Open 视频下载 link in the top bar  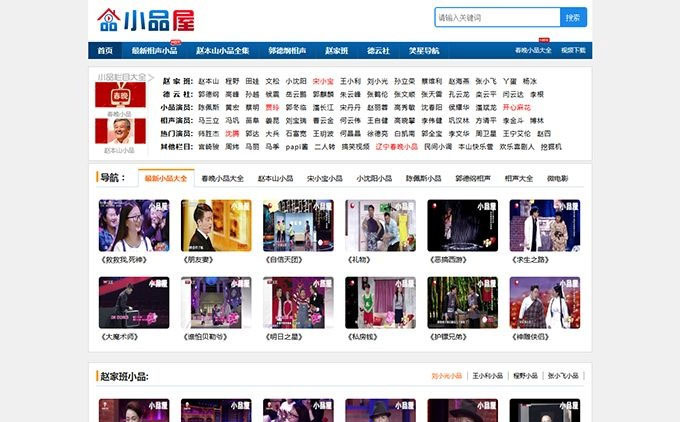[573, 50]
